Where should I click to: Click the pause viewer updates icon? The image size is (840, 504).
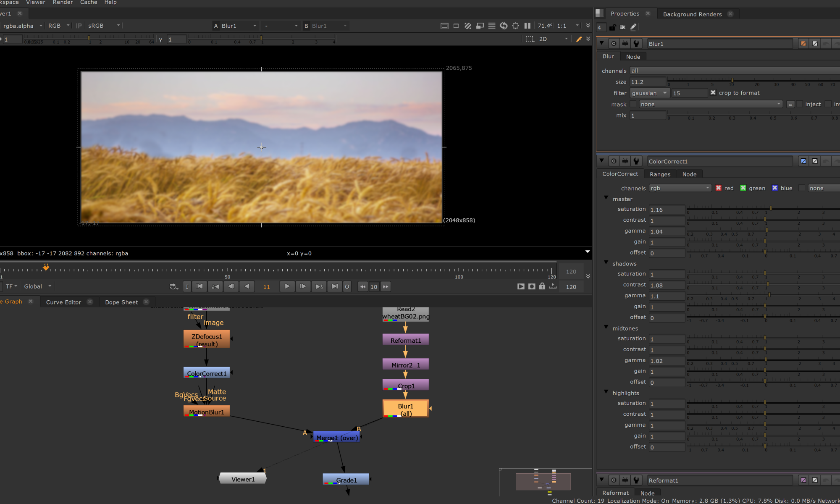(x=527, y=26)
